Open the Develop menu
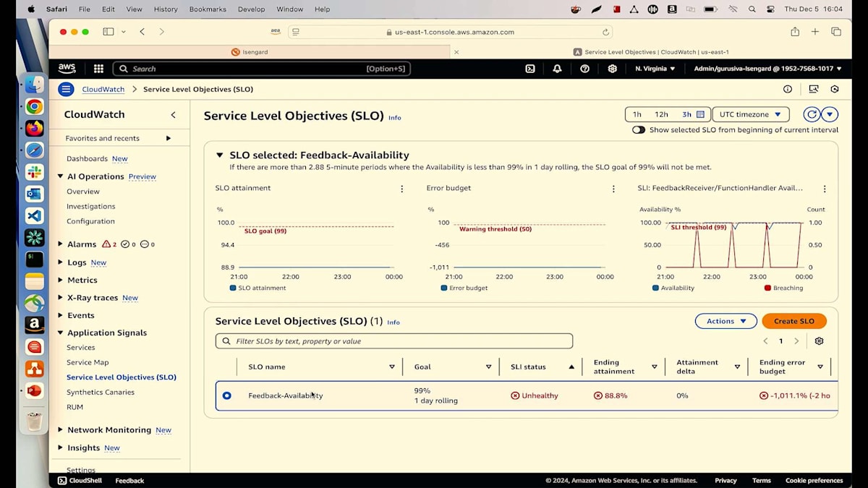 251,9
